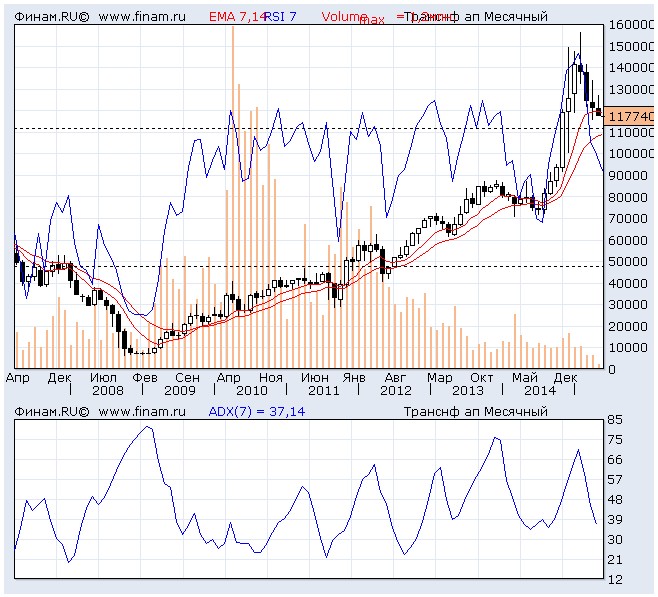Image resolution: width=658 pixels, height=597 pixels.
Task: Click the Июн month label on time axis
Action: click(315, 378)
